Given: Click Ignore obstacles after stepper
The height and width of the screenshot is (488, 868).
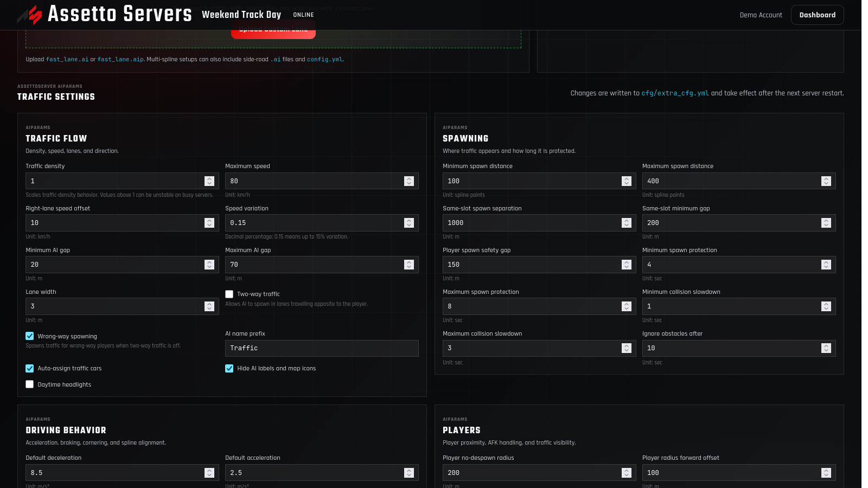Looking at the screenshot, I should coord(826,348).
